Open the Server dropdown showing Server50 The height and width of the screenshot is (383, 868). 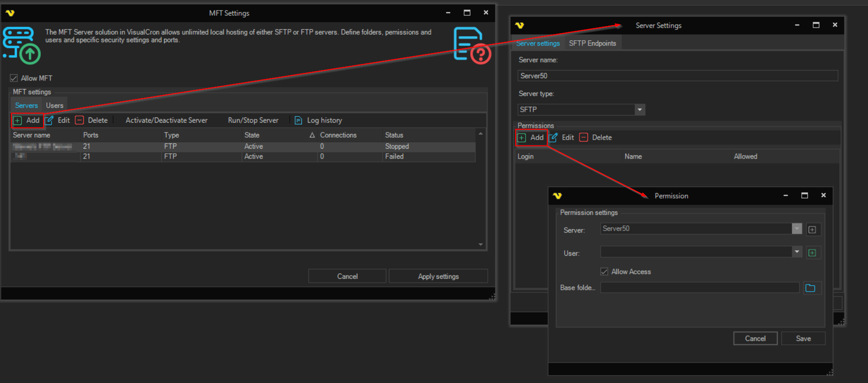[x=797, y=229]
